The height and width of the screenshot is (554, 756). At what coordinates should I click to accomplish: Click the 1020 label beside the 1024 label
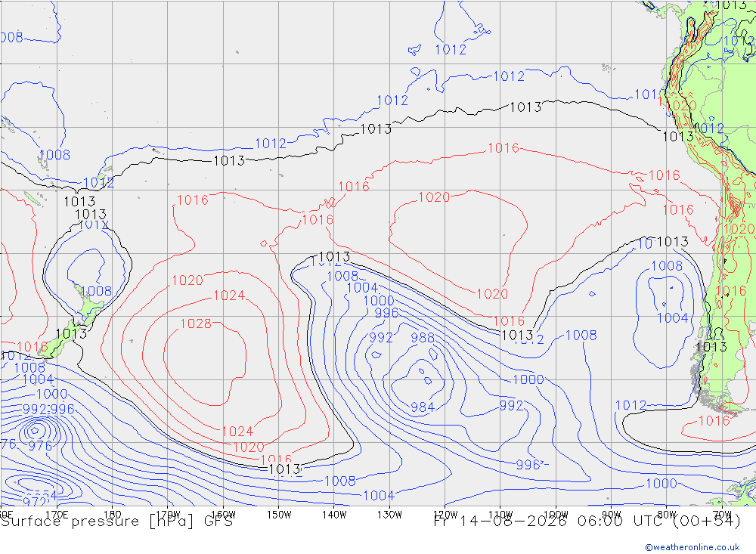(187, 280)
